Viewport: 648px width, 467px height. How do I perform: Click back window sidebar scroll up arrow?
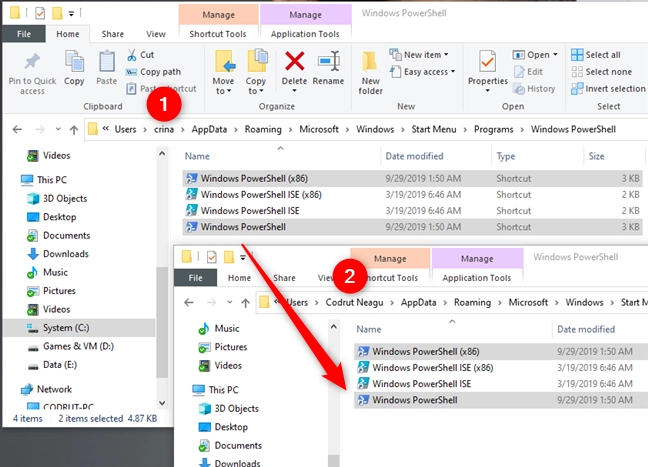click(x=162, y=154)
